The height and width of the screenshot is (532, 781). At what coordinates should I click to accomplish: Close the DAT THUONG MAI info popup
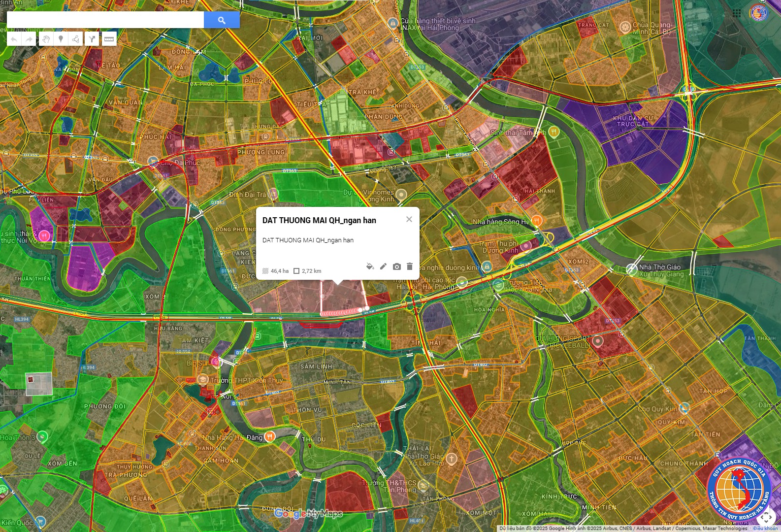[409, 219]
